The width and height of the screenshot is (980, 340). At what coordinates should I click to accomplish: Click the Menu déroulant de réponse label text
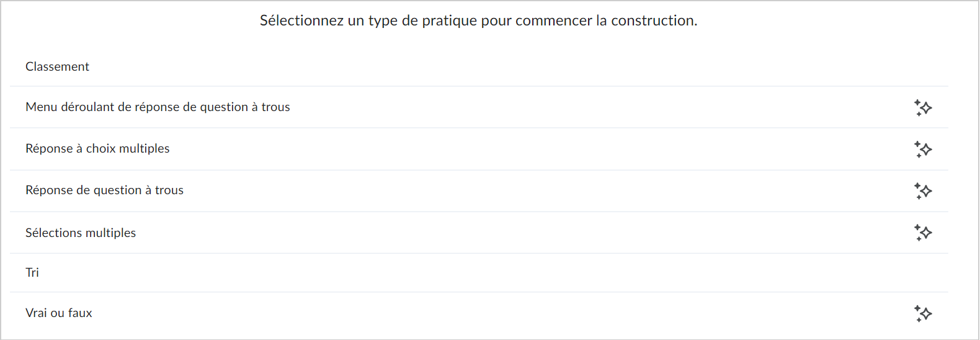pos(158,107)
